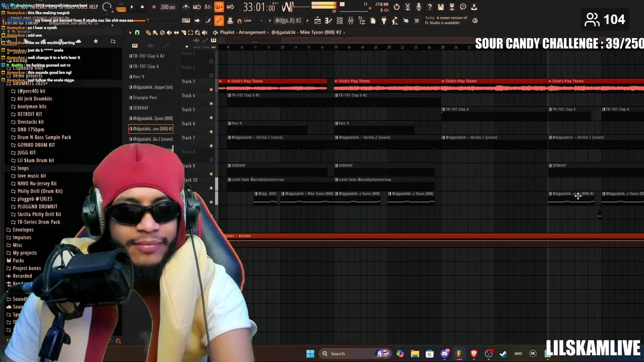Select the playlist zoom magnifier tool
The width and height of the screenshot is (644, 362).
[x=197, y=33]
